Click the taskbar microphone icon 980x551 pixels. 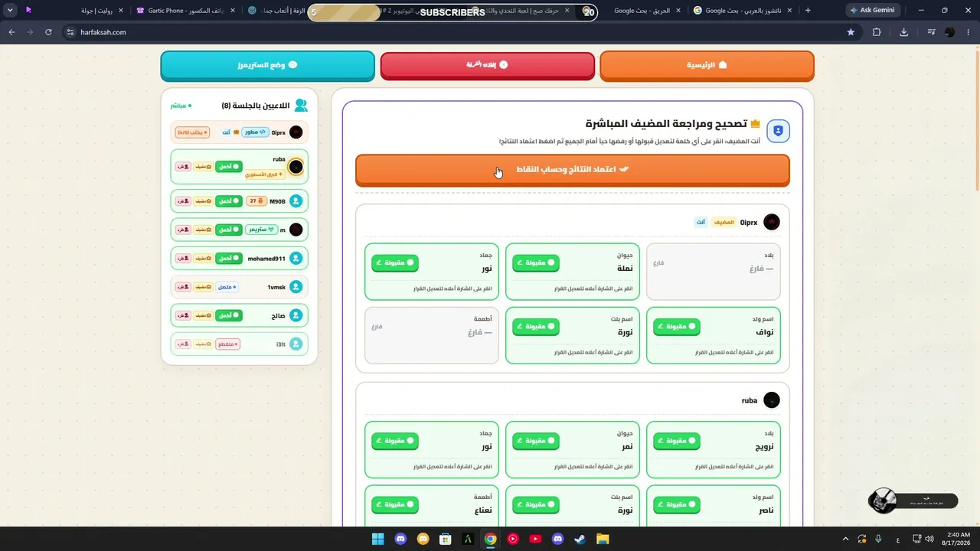click(879, 539)
